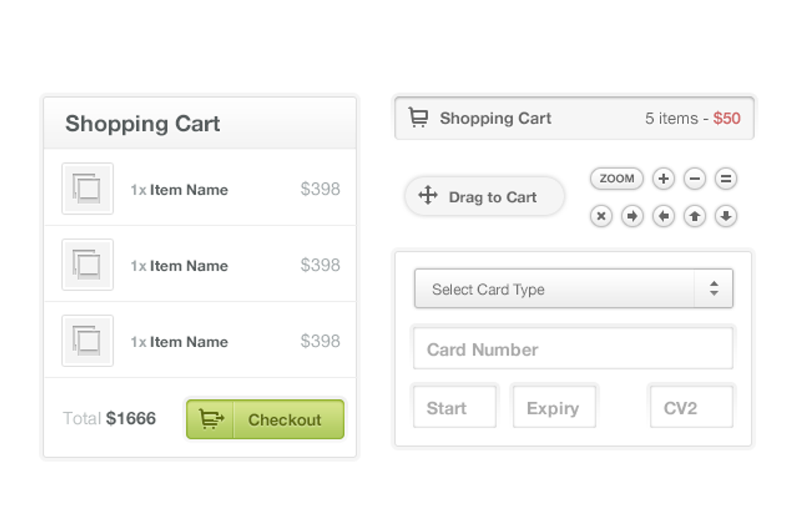This screenshot has height=532, width=798.
Task: Click the $50 total in cart bar
Action: (727, 118)
